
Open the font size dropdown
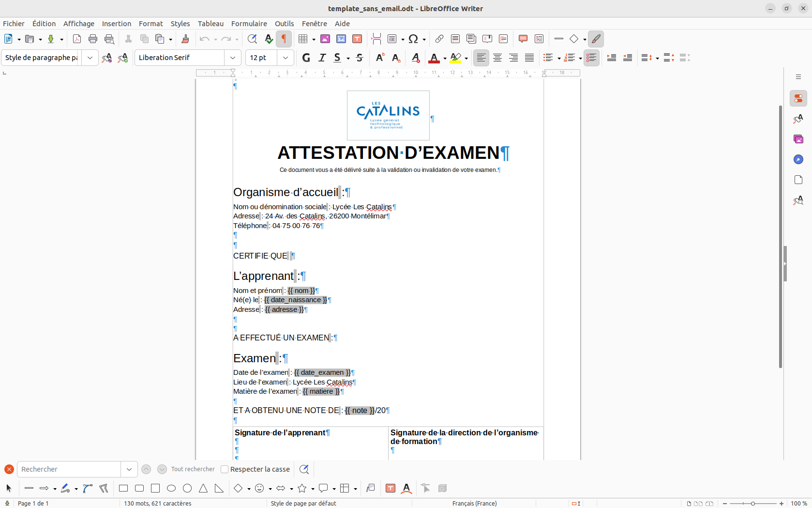286,58
